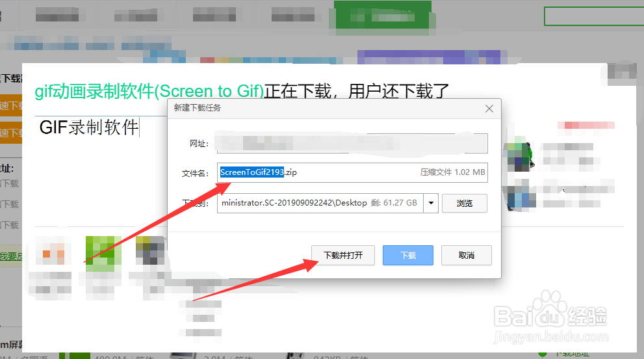Click the green-bordered search box at the top right
This screenshot has height=359, width=644.
(x=594, y=16)
